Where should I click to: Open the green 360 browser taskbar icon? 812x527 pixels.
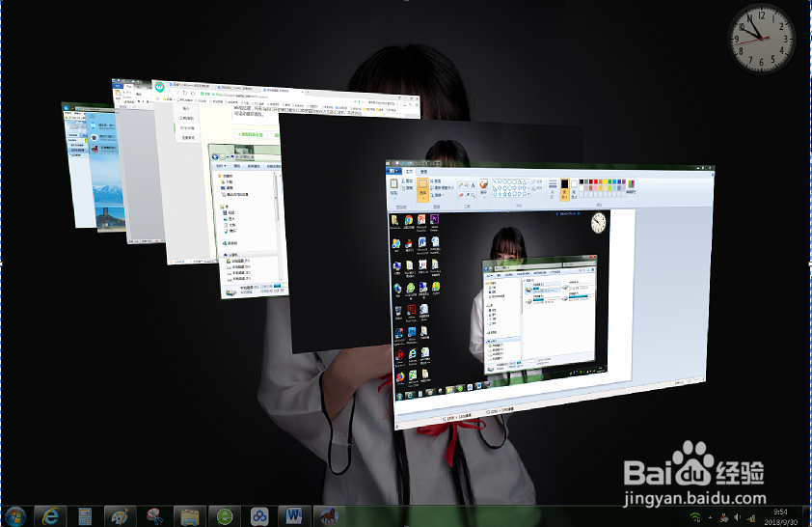pyautogui.click(x=225, y=516)
